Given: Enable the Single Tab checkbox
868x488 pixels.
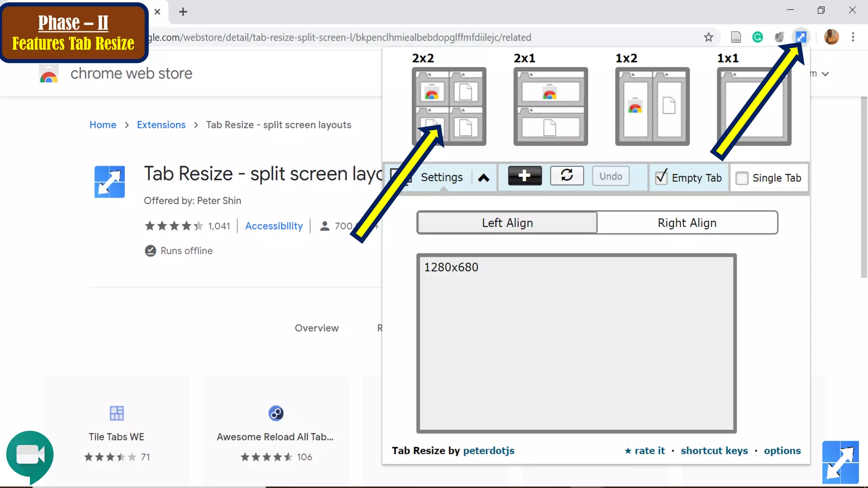Looking at the screenshot, I should click(742, 178).
